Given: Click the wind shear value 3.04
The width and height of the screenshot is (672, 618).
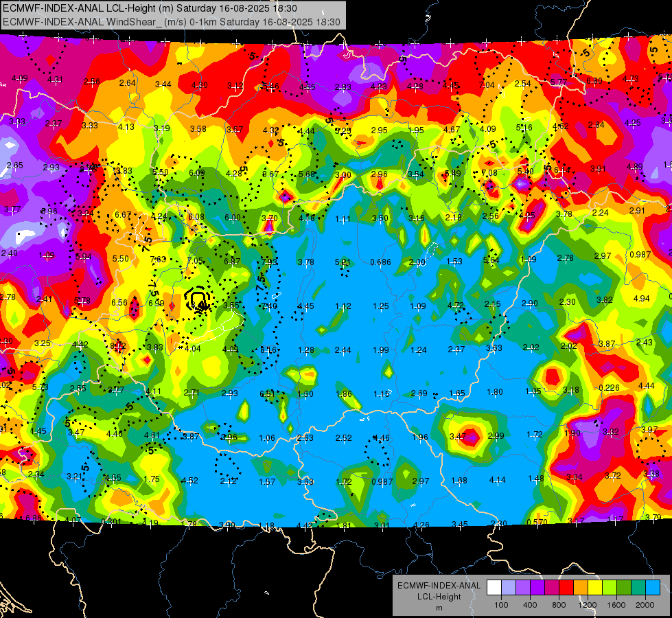Looking at the screenshot, I should 575,477.
